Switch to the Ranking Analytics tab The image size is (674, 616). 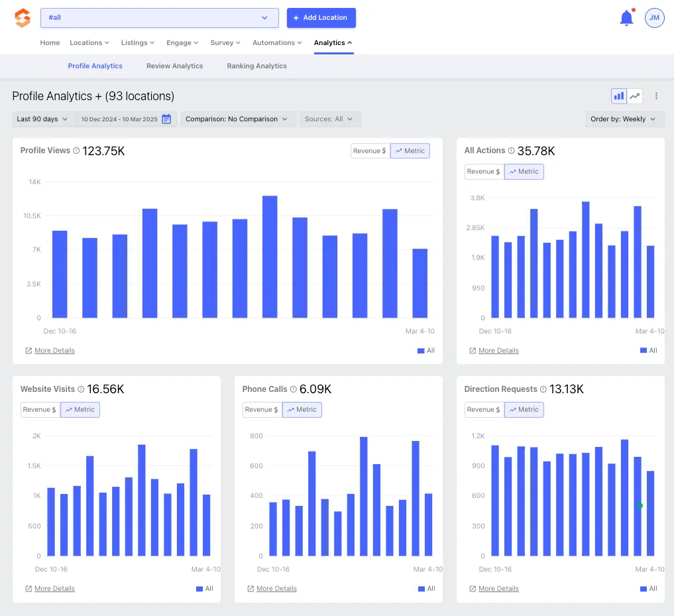pos(256,66)
